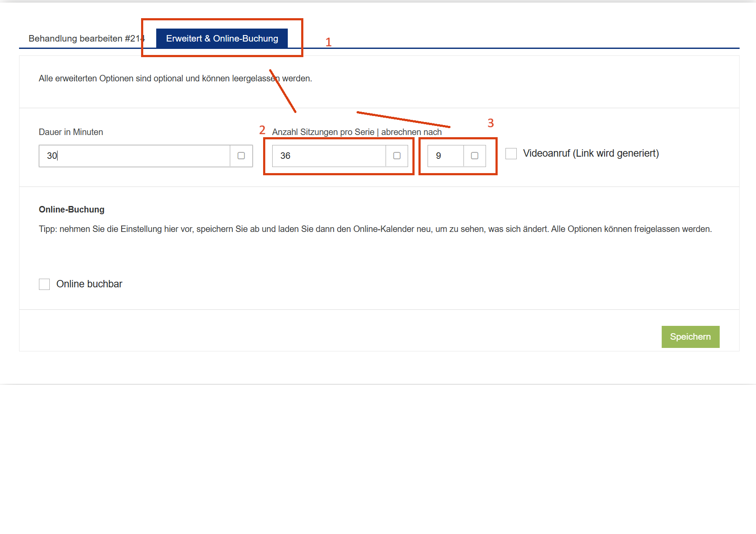756x534 pixels.
Task: Save with the Speichern button
Action: click(x=690, y=337)
